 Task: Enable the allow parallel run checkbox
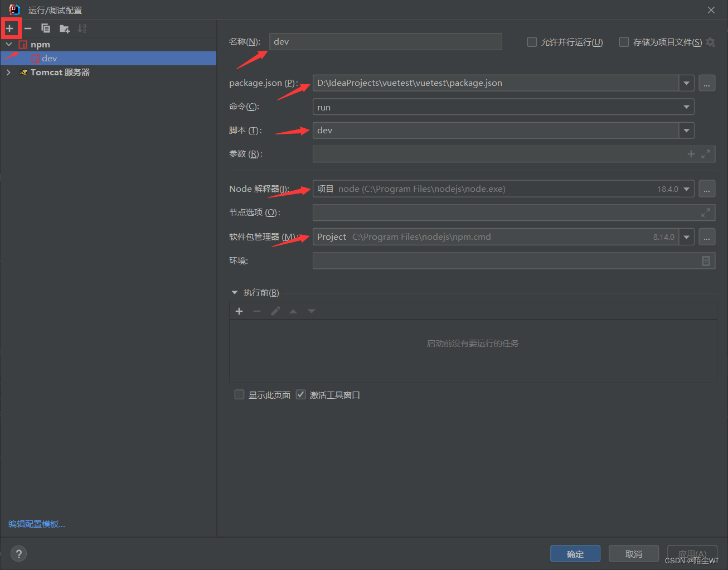click(532, 42)
